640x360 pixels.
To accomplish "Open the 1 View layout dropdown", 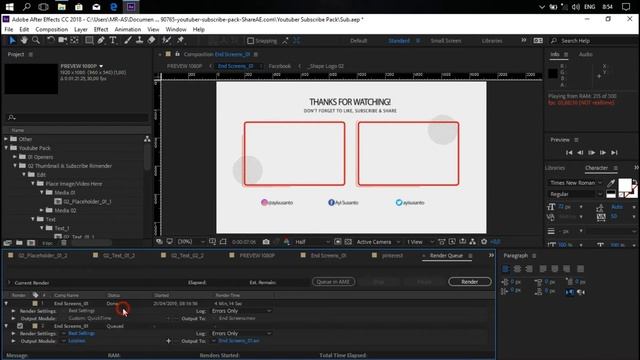I will tap(420, 242).
